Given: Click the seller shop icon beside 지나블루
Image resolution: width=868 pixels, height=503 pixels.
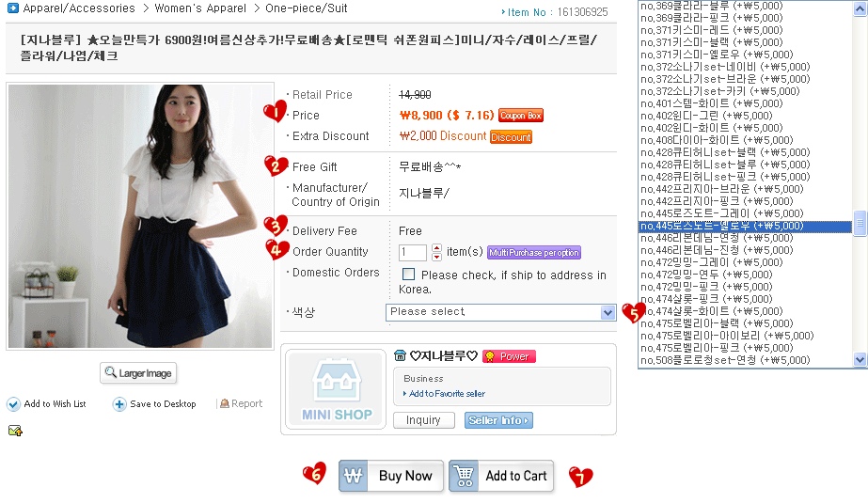Looking at the screenshot, I should [400, 355].
